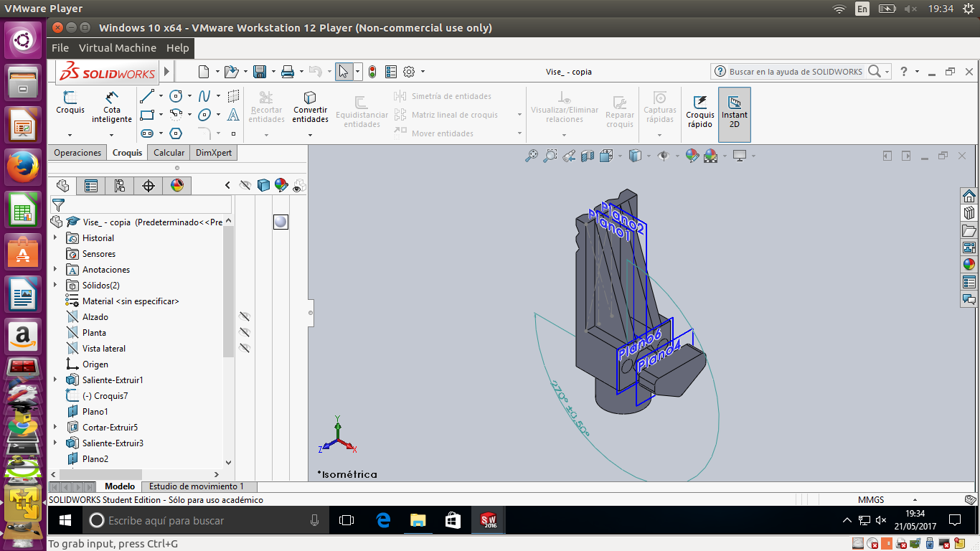This screenshot has height=551, width=980.
Task: Expand the Sólidos(2) folder
Action: point(55,286)
